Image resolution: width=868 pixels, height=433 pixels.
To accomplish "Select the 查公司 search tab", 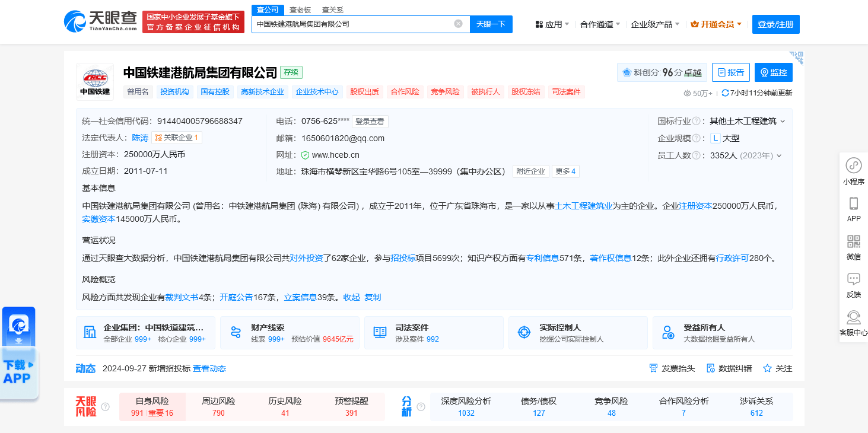I will point(267,10).
